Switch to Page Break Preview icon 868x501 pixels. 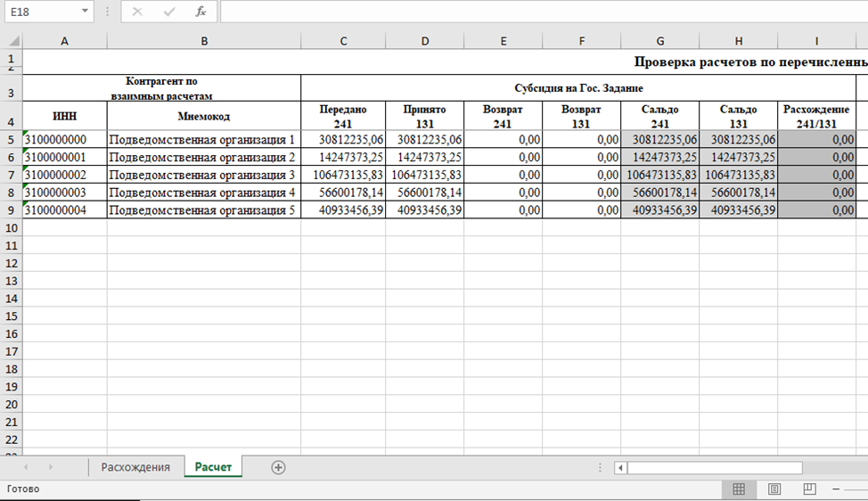point(809,489)
